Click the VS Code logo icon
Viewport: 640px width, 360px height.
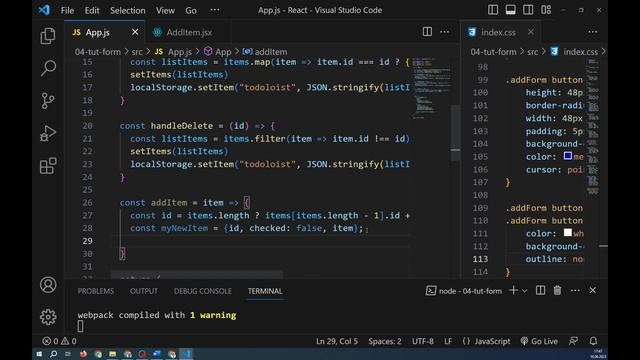(44, 10)
